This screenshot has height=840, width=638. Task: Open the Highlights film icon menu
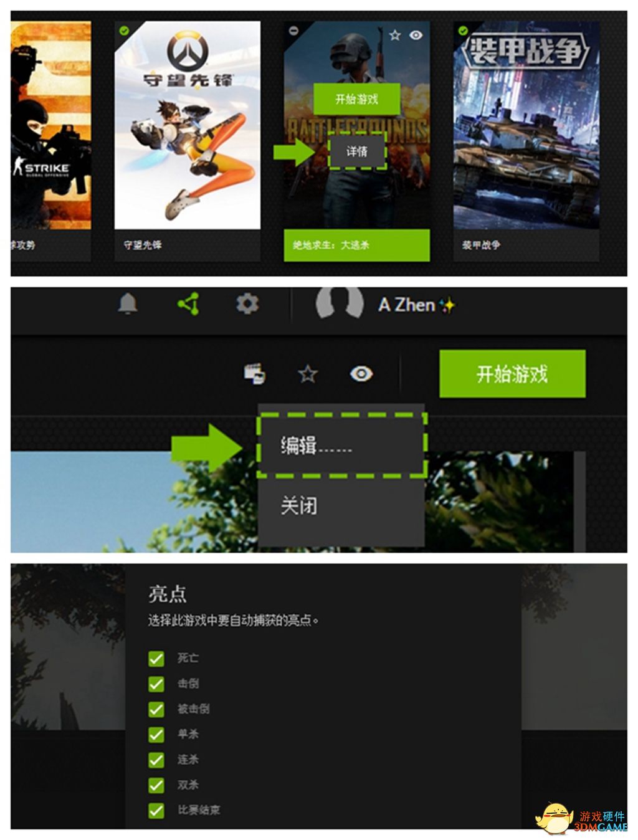coord(254,374)
